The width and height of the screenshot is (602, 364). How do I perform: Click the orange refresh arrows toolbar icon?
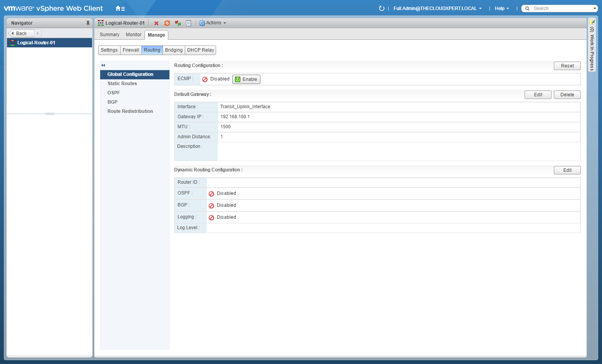[x=167, y=23]
